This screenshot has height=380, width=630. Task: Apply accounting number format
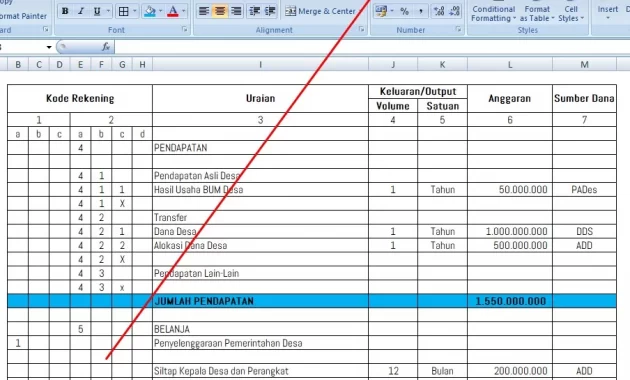(x=381, y=11)
